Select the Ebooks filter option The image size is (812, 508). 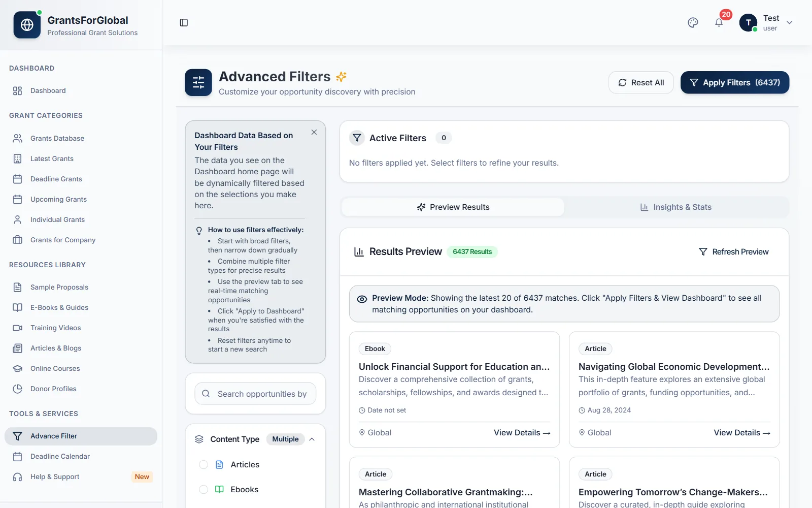click(204, 489)
